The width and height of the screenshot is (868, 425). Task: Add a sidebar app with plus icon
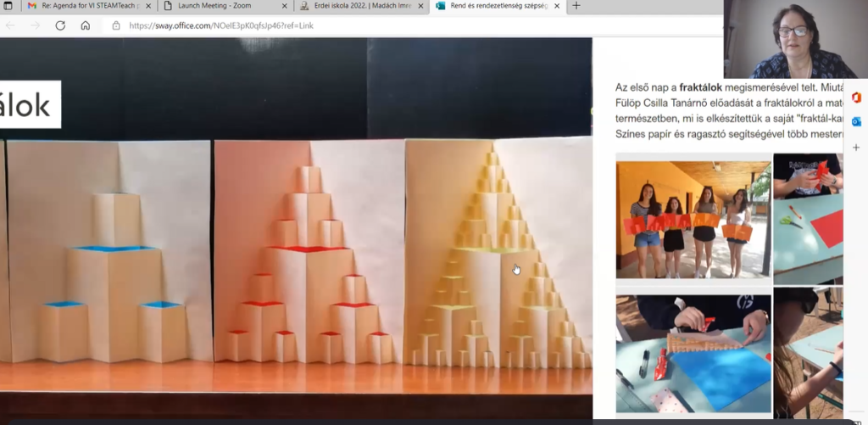coord(856,148)
